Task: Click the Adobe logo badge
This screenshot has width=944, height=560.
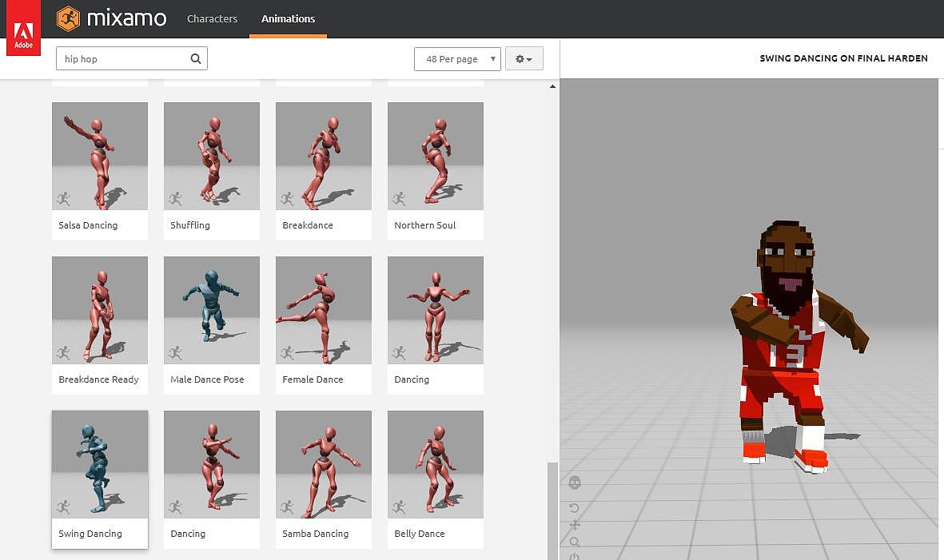Action: [23, 28]
